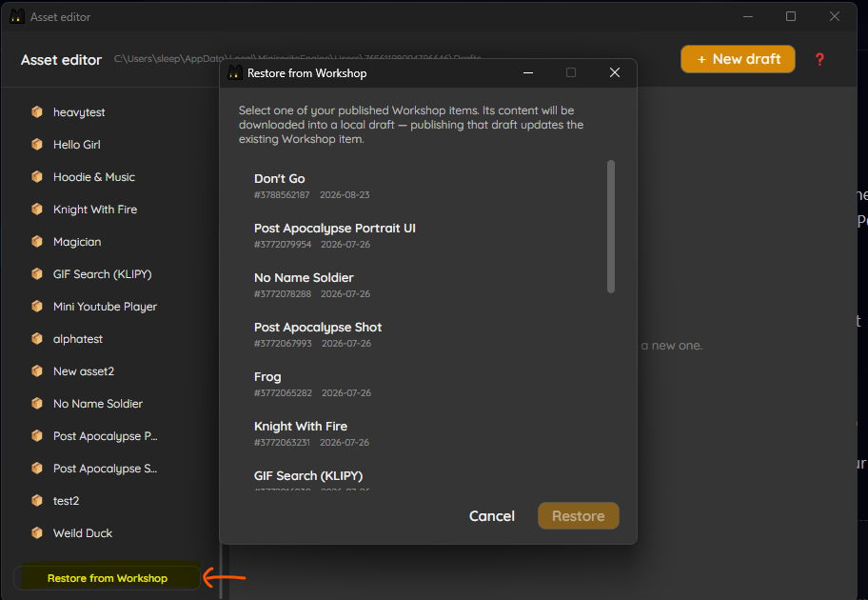Click the box icon next to Post Apocalypse P... draft
The height and width of the screenshot is (600, 868).
pos(37,436)
